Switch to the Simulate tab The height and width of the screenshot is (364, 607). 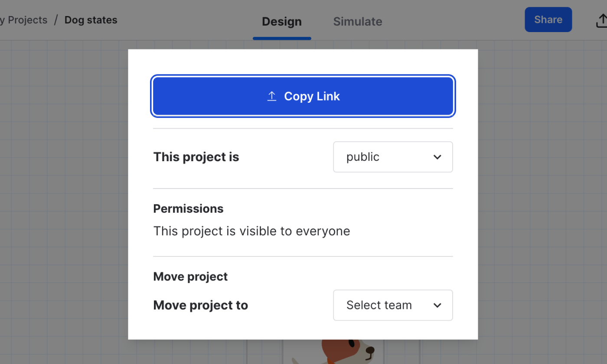[357, 22]
